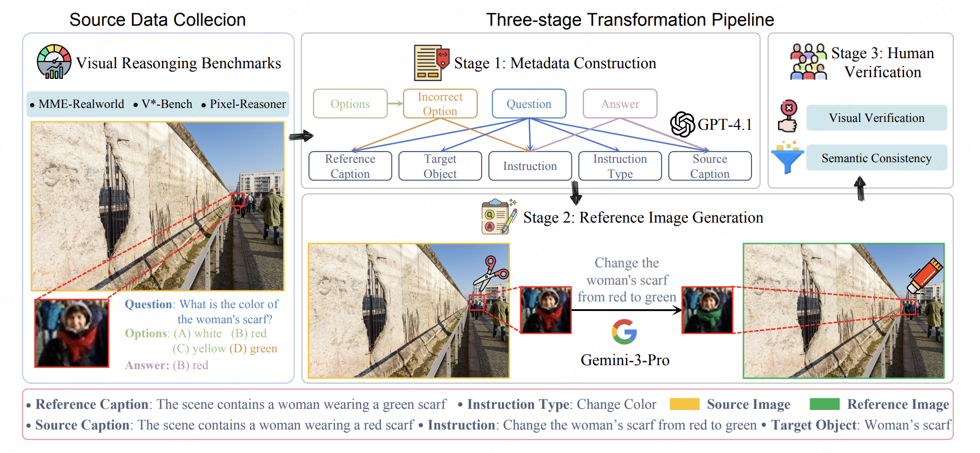Click the scissors icon on source image

491,273
